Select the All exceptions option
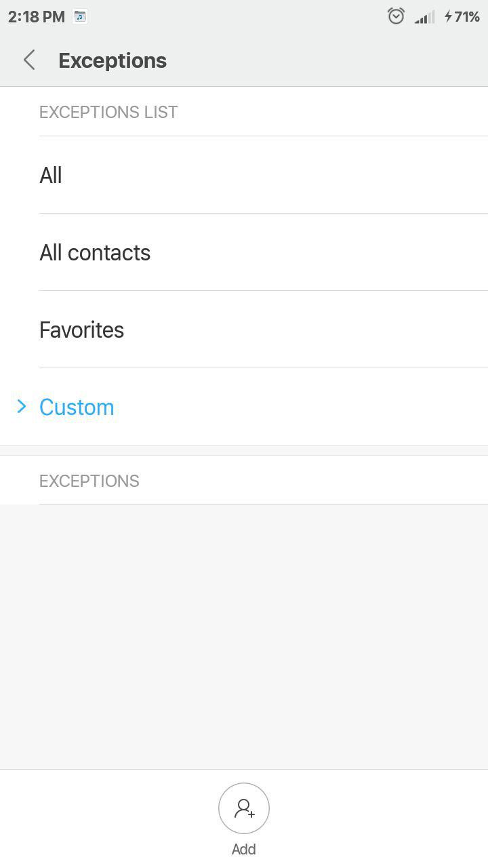Screen dimensions: 488x868 pyautogui.click(x=244, y=175)
